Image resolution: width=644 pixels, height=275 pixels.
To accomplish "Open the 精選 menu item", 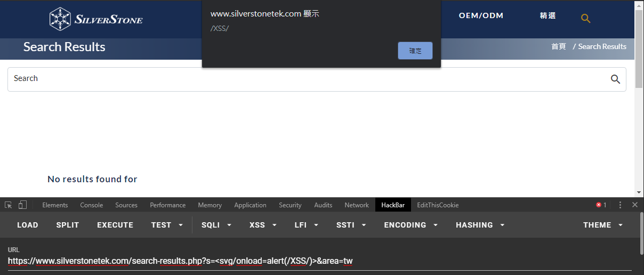I will 548,15.
